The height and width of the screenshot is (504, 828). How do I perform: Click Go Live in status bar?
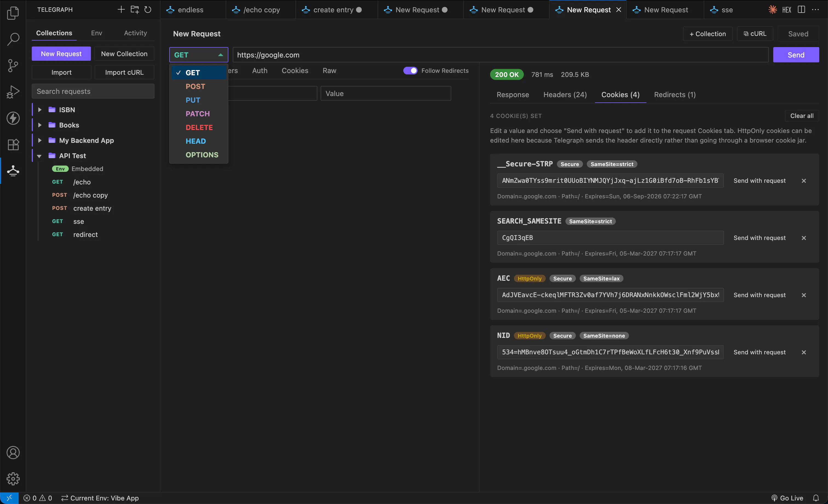click(x=787, y=498)
